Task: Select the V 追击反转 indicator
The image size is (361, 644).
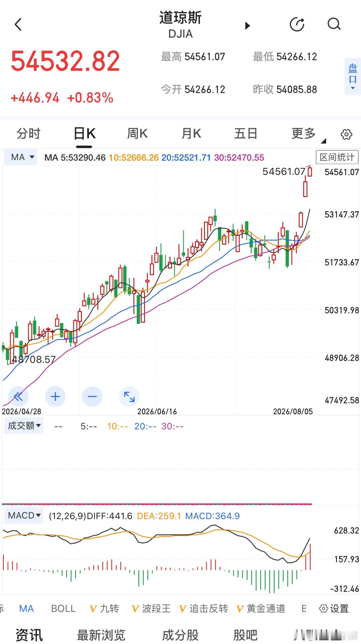Action: click(x=204, y=608)
